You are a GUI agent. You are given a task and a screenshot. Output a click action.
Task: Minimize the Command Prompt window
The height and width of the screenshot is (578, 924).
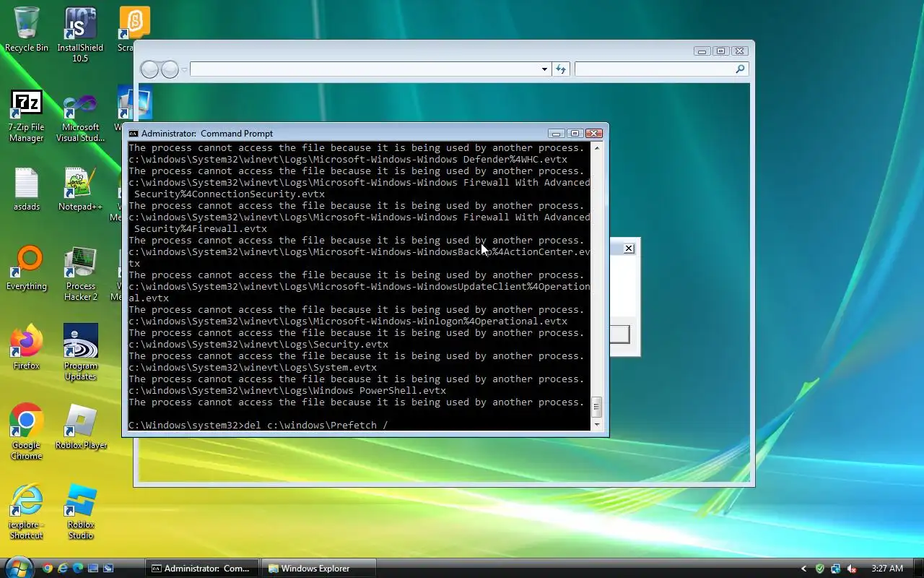tap(557, 134)
